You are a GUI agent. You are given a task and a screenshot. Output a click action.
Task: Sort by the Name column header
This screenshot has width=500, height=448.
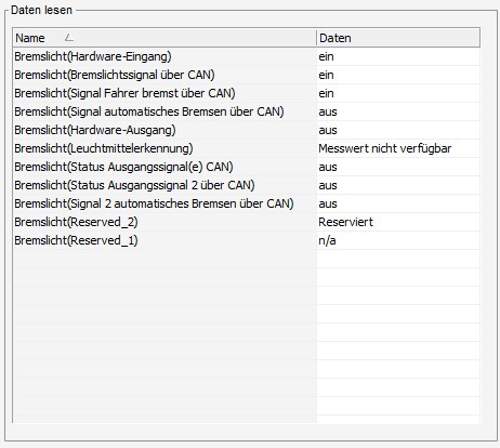[165, 38]
